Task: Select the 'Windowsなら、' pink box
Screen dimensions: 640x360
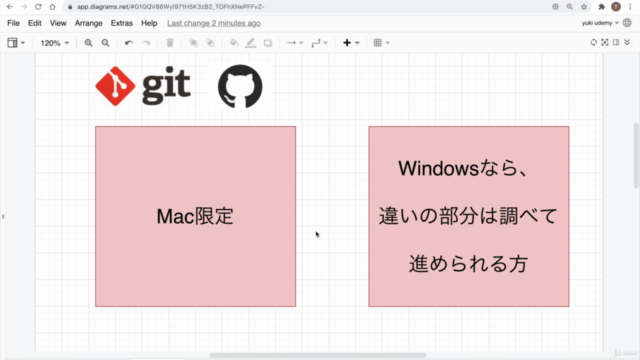Action: pos(469,216)
